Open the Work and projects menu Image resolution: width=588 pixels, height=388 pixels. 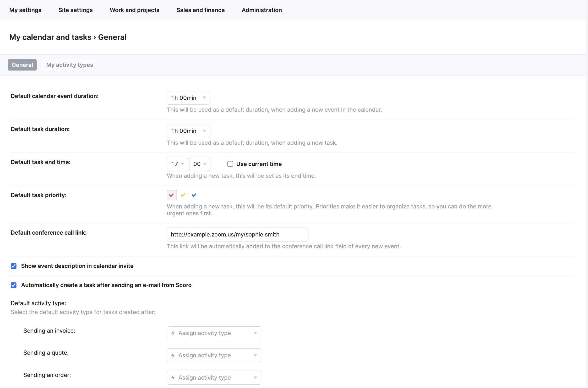click(134, 10)
